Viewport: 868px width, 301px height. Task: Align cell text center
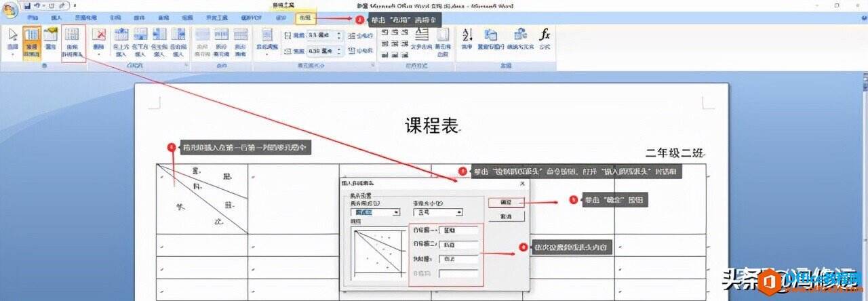click(394, 43)
